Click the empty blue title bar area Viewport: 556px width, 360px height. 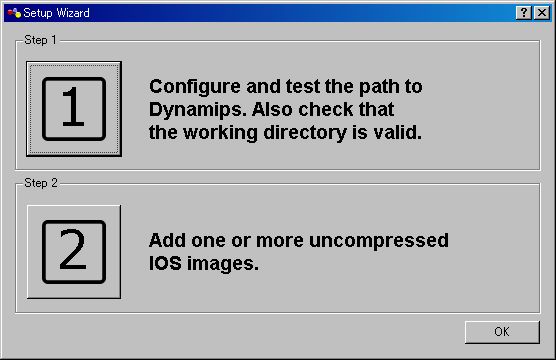coord(301,13)
